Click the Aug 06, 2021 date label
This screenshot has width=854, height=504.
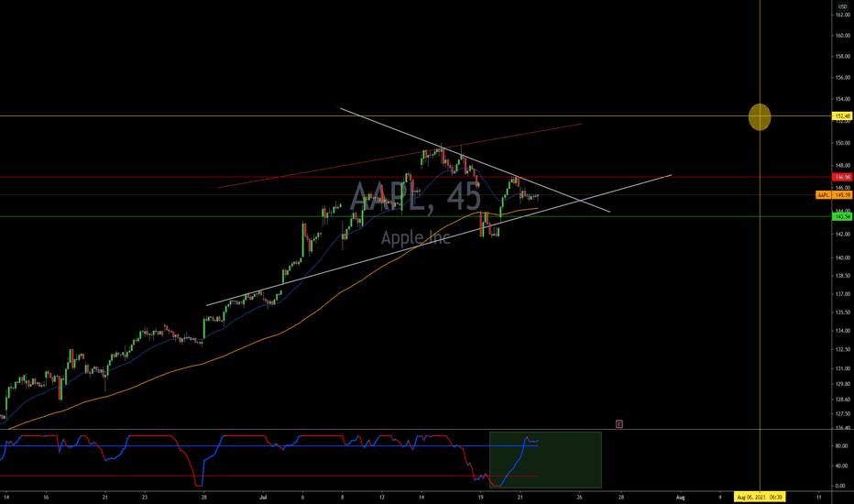click(x=760, y=497)
